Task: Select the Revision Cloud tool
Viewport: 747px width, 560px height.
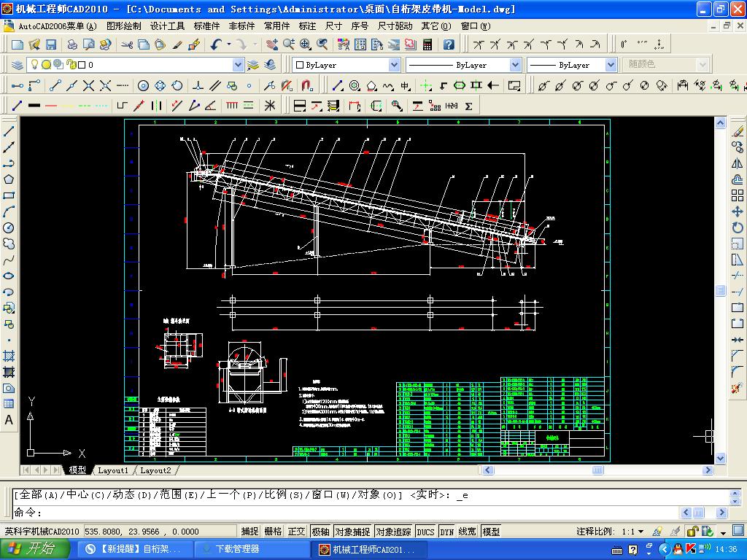Action: (x=9, y=244)
